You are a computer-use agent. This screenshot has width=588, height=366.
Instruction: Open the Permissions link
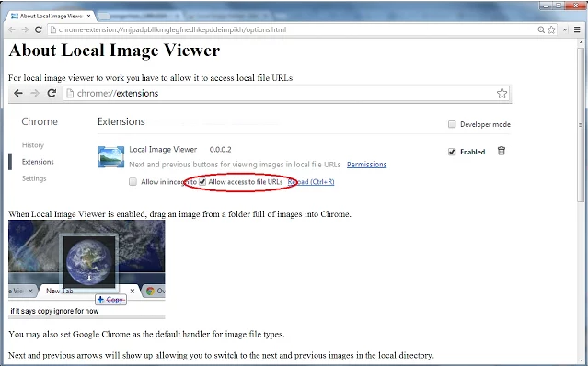pyautogui.click(x=367, y=165)
